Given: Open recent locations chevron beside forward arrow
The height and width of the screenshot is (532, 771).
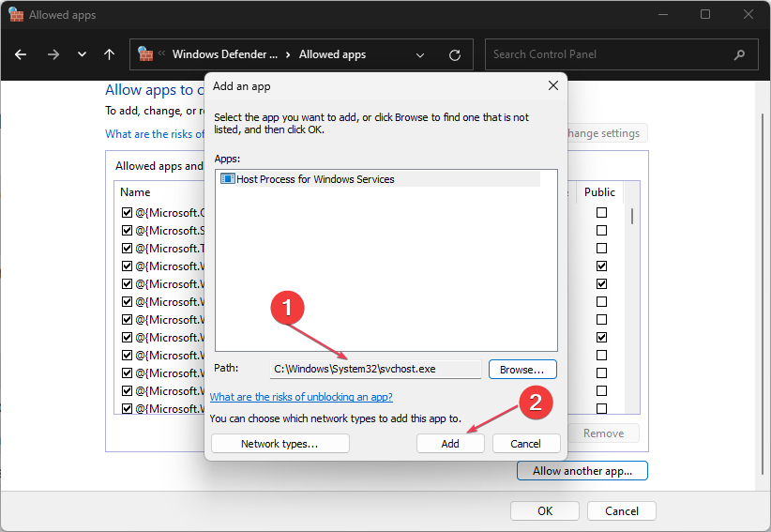Looking at the screenshot, I should pyautogui.click(x=83, y=54).
